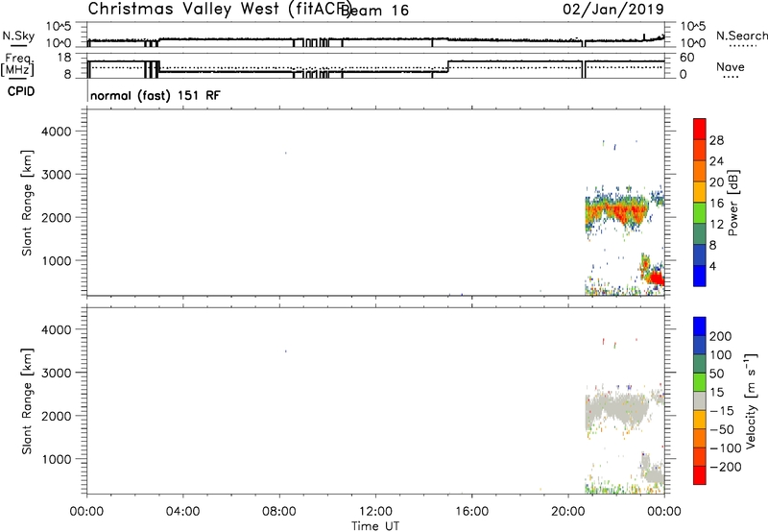Click the 'N.Sky' label
The width and height of the screenshot is (768, 532).
point(18,36)
